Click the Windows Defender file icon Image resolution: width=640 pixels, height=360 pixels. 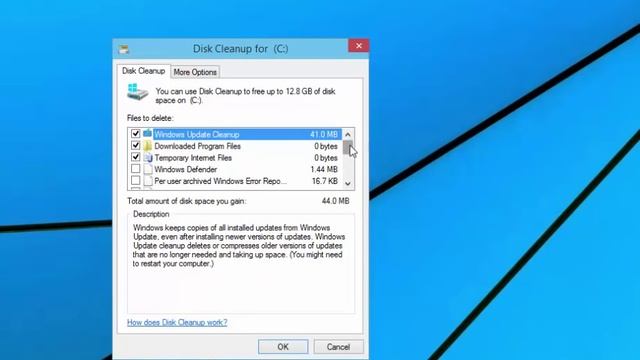(x=147, y=169)
